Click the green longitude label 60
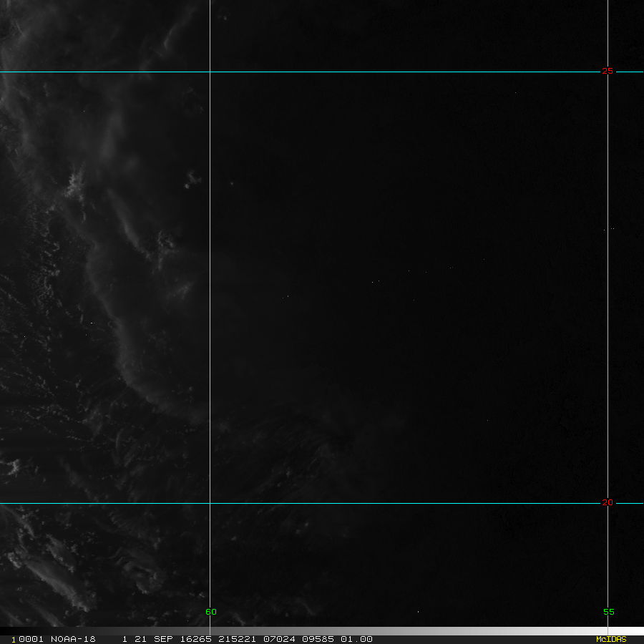The image size is (644, 644). pos(210,612)
